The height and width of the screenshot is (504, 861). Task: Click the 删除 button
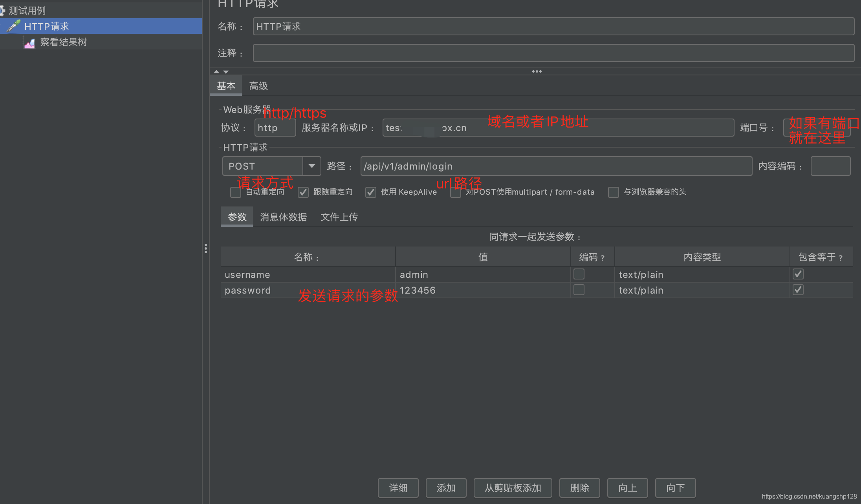580,488
